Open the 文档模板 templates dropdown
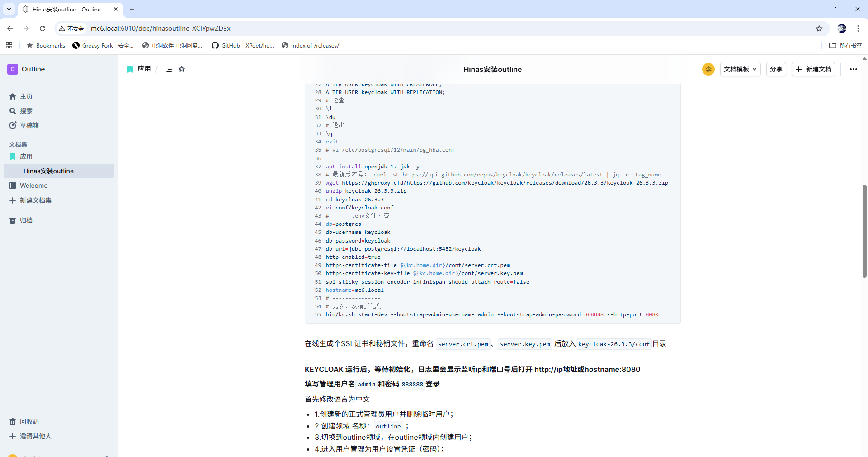This screenshot has width=868, height=457. click(x=740, y=69)
